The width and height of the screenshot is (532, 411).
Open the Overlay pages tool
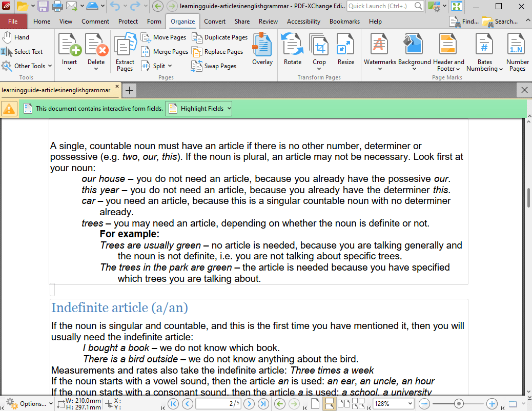pyautogui.click(x=262, y=50)
